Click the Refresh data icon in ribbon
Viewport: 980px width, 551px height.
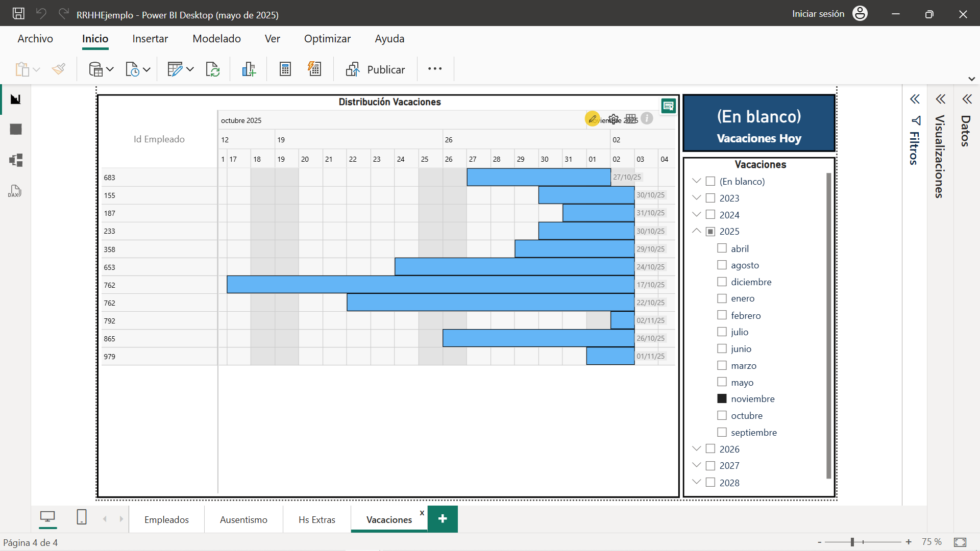coord(212,69)
